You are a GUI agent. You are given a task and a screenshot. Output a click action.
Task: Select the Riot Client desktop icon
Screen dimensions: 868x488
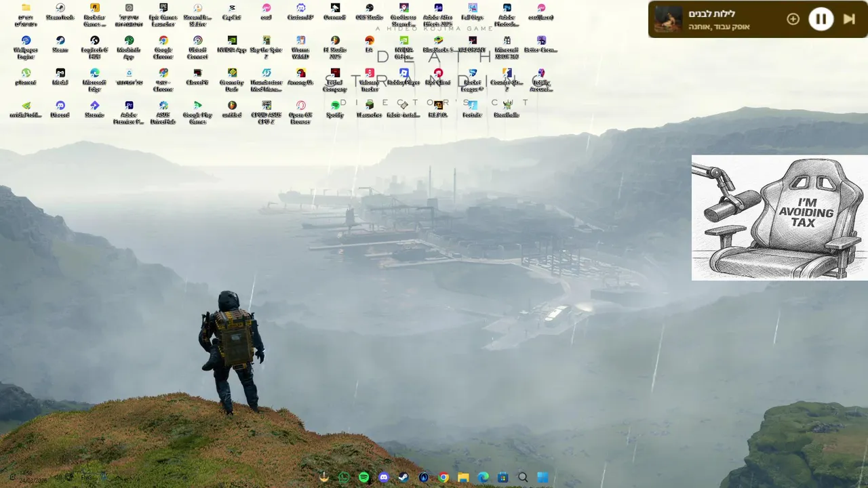tap(438, 77)
